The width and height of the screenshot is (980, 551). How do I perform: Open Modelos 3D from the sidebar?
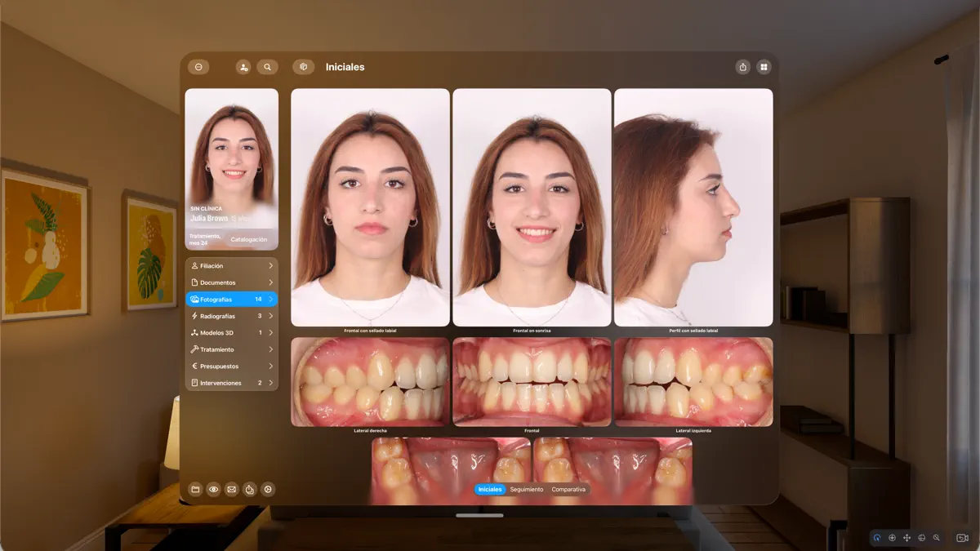click(x=231, y=332)
